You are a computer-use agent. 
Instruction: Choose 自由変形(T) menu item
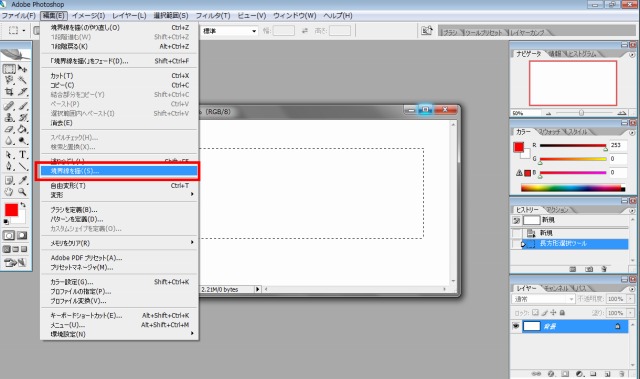pos(119,185)
